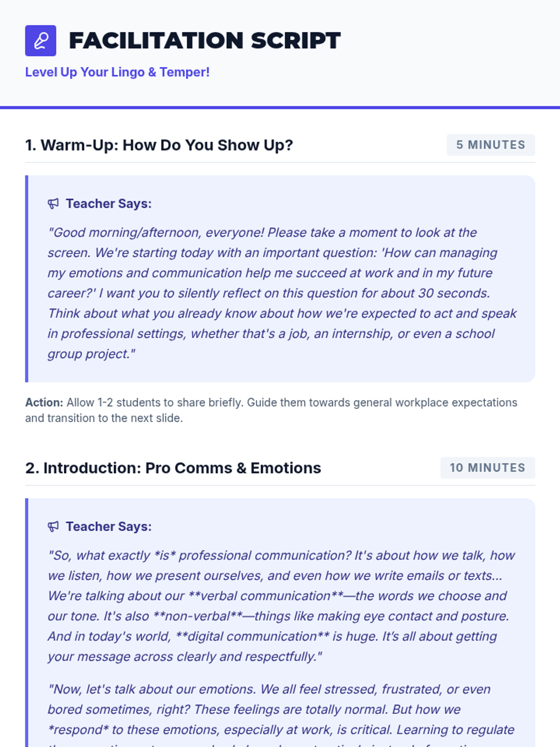
Task: Click the 'Warm-Up: How Do You Show Up?' heading
Action: click(159, 145)
